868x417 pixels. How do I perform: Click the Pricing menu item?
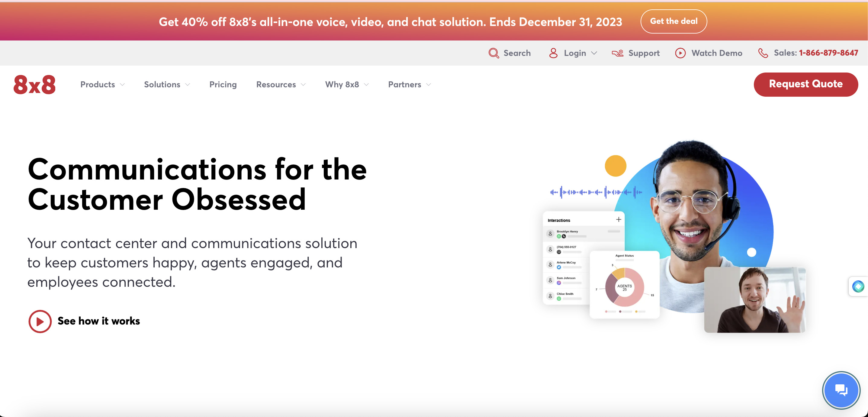[x=223, y=84]
